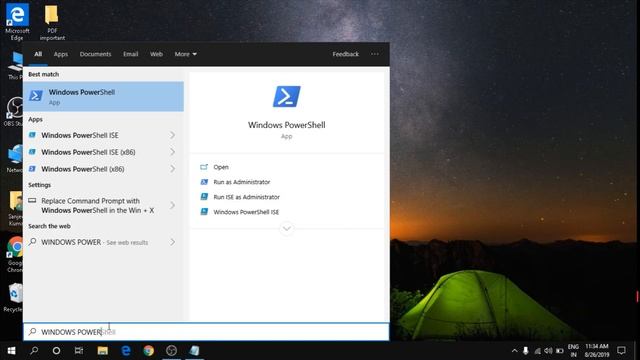Open OBS Studio from taskbar
This screenshot has height=360, width=640.
[171, 351]
